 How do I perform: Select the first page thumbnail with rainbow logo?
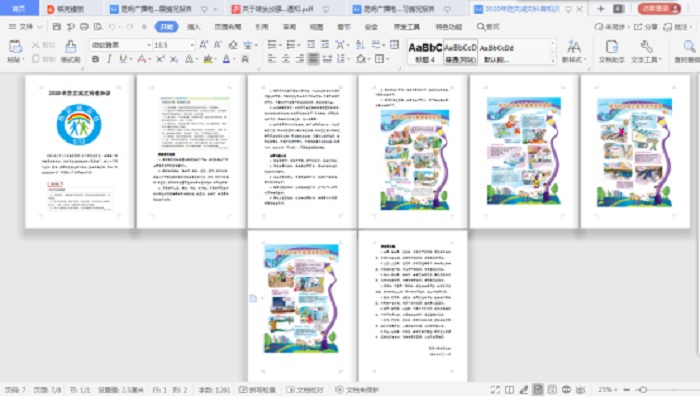point(79,151)
